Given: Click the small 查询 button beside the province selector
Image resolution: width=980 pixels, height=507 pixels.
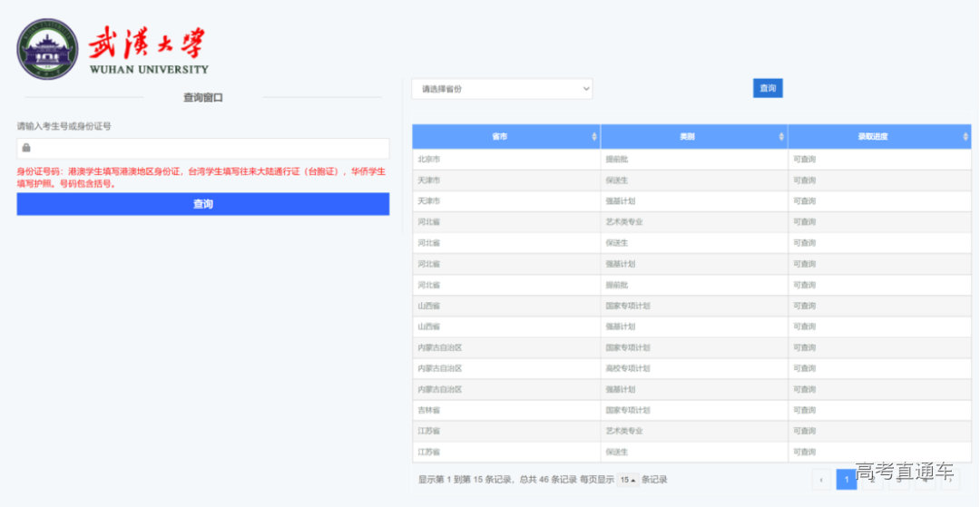Looking at the screenshot, I should [768, 88].
